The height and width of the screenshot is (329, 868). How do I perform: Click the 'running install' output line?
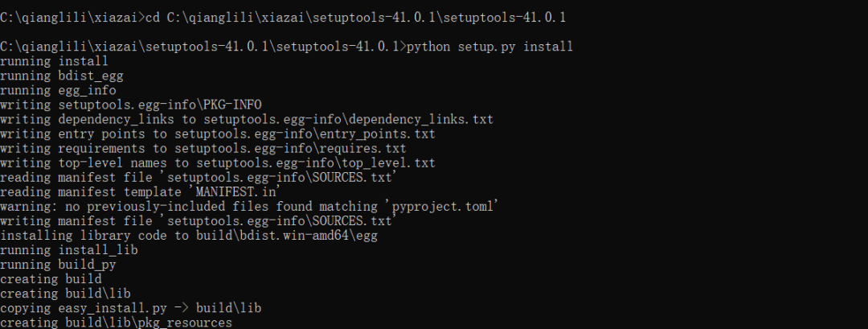pos(55,61)
